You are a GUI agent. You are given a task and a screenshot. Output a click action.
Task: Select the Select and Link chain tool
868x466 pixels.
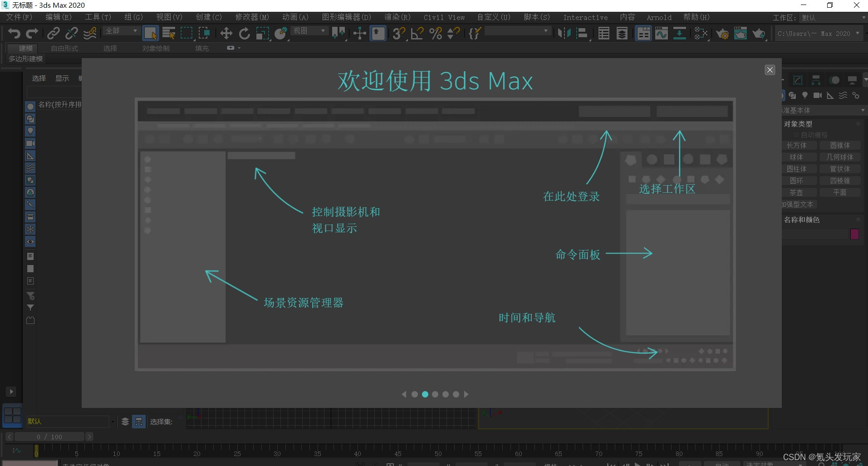tap(54, 33)
